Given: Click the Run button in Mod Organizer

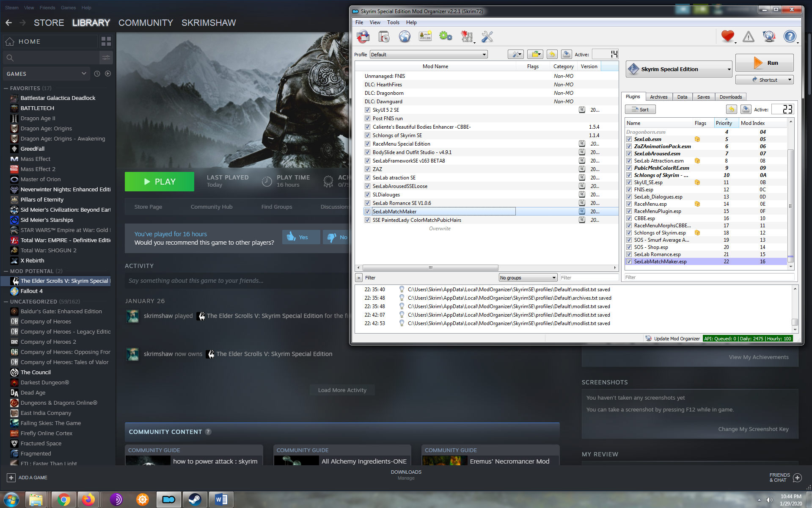Looking at the screenshot, I should click(764, 63).
